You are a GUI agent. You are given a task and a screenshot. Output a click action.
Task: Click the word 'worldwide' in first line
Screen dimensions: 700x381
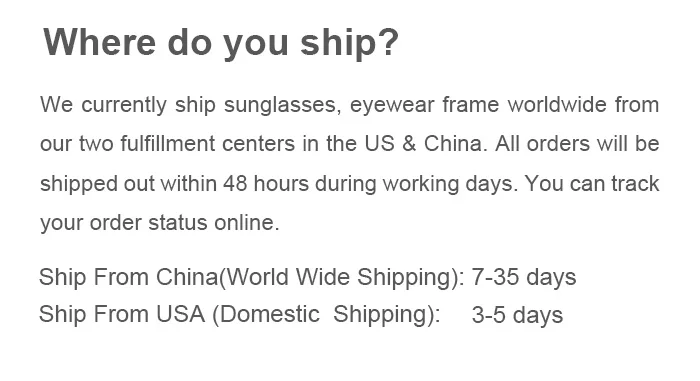coord(557,104)
